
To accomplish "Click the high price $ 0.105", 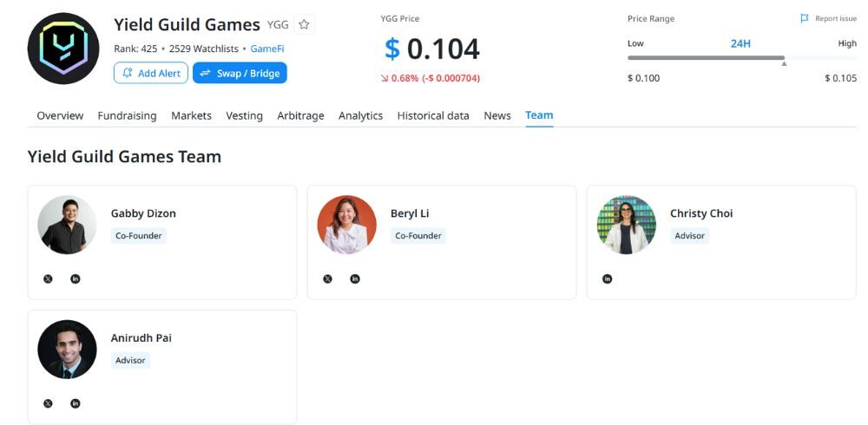I will [x=841, y=78].
